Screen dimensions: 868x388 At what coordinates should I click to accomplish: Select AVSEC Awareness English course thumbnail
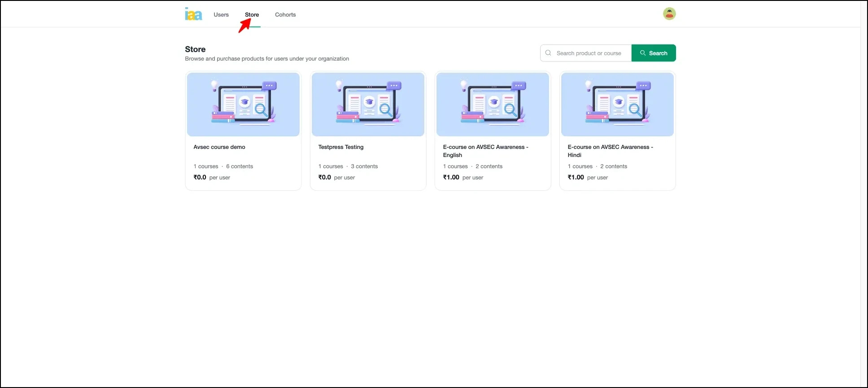[x=493, y=105]
